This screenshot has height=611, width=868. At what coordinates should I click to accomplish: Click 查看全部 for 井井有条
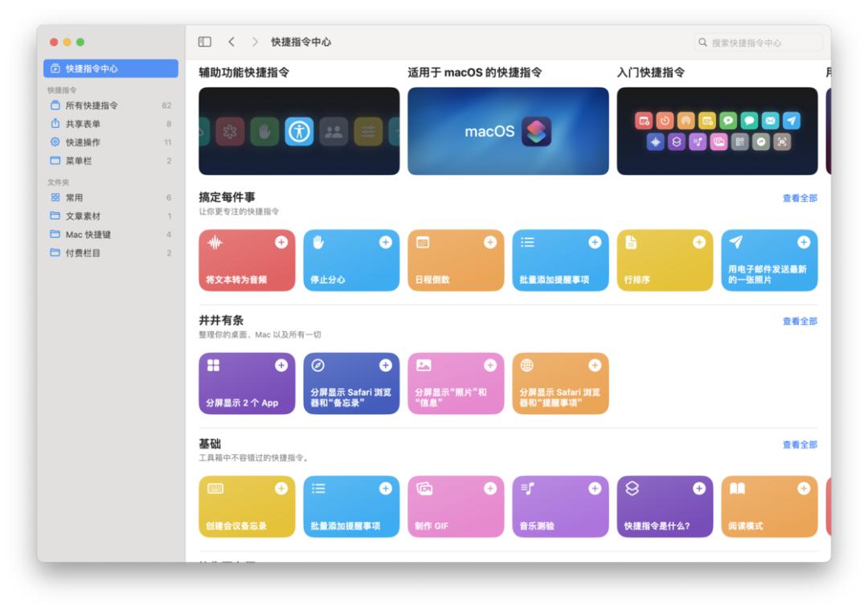point(800,322)
